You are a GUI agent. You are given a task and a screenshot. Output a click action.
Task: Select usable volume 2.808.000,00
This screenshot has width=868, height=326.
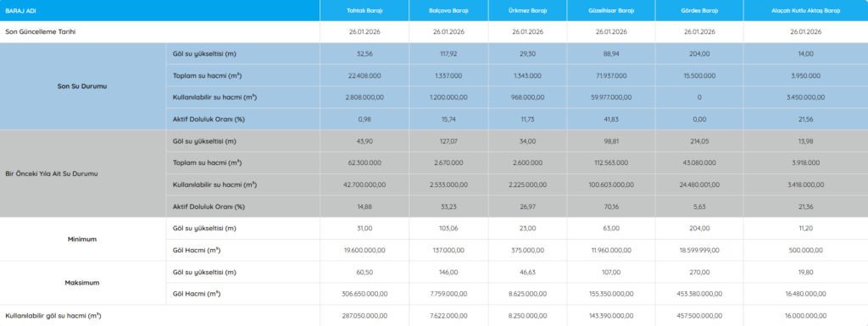coord(364,98)
